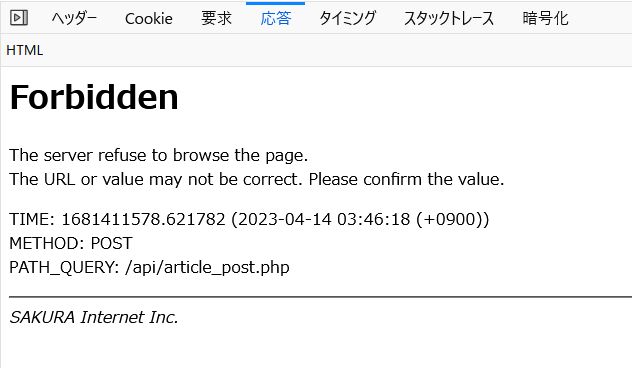Screen dimensions: 632x368
Task: Click the 'URL or value may not be correct' line
Action: click(x=257, y=179)
